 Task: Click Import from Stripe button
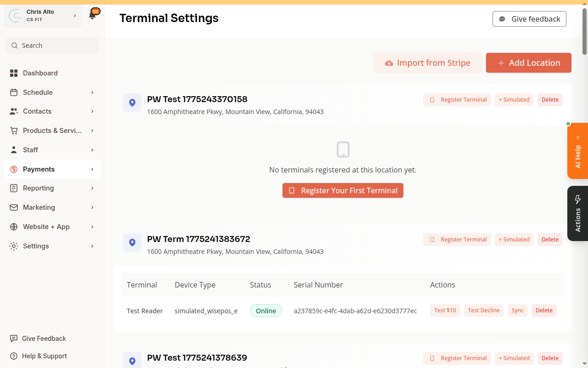(x=428, y=63)
